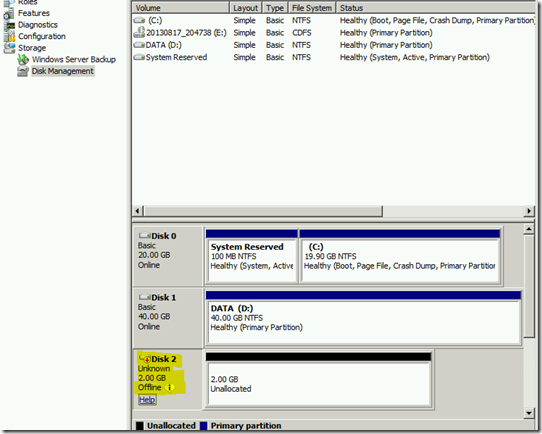Image resolution: width=542 pixels, height=434 pixels.
Task: Click the Configuration tree icon
Action: (x=9, y=36)
